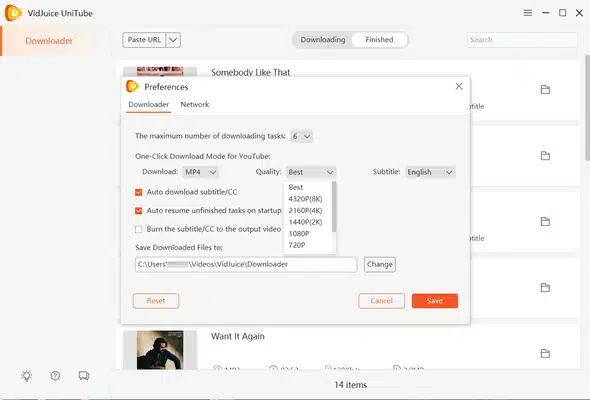
Task: Select 2160P(4K) quality option
Action: point(305,211)
